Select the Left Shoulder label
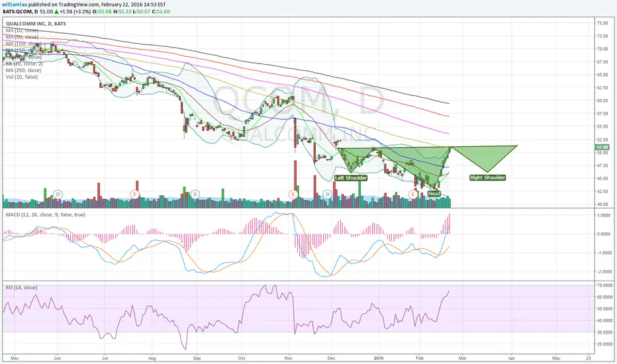The image size is (617, 364). (351, 178)
